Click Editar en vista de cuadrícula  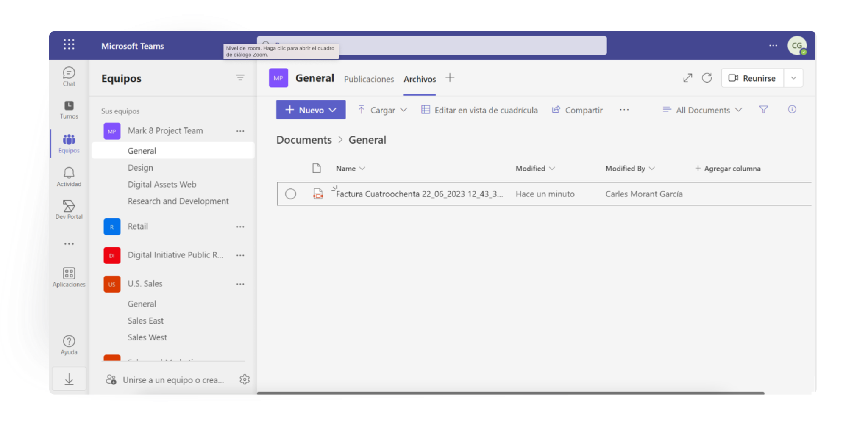click(479, 110)
